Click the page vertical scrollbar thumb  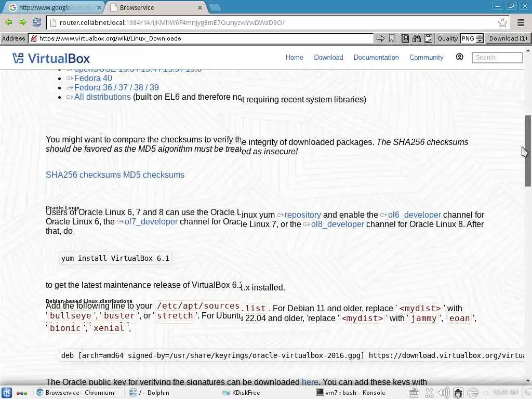tap(528, 151)
